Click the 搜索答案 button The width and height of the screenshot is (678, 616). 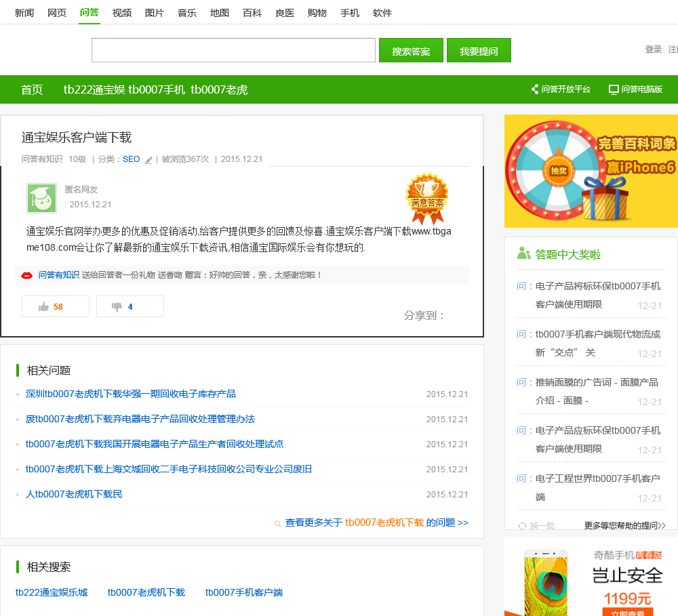click(x=412, y=50)
